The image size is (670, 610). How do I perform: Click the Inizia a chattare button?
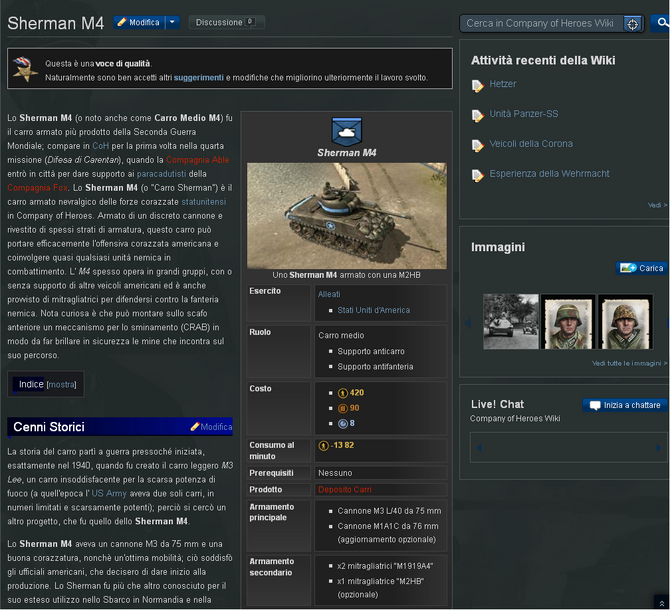click(625, 405)
